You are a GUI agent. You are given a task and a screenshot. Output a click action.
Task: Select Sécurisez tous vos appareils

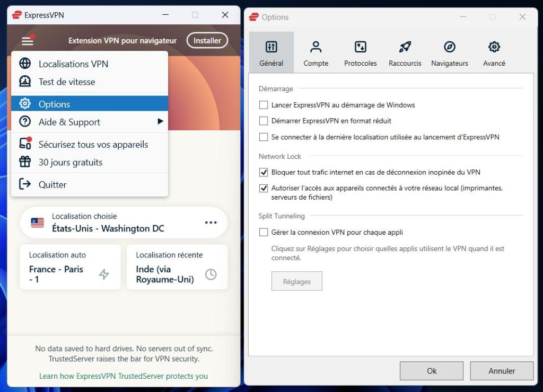pyautogui.click(x=90, y=144)
